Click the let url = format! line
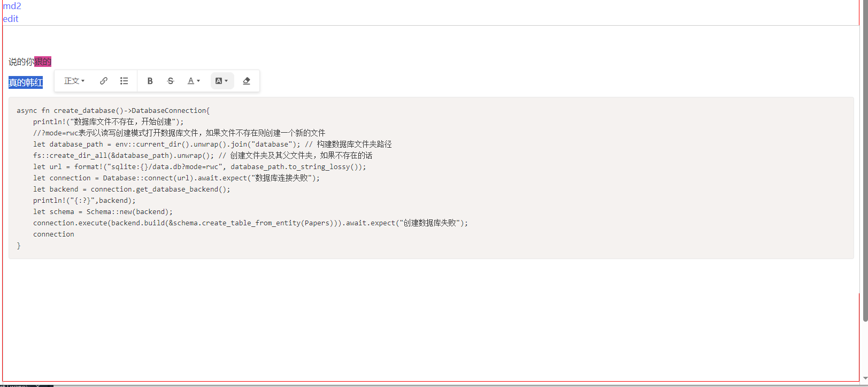The width and height of the screenshot is (868, 387). (x=199, y=166)
